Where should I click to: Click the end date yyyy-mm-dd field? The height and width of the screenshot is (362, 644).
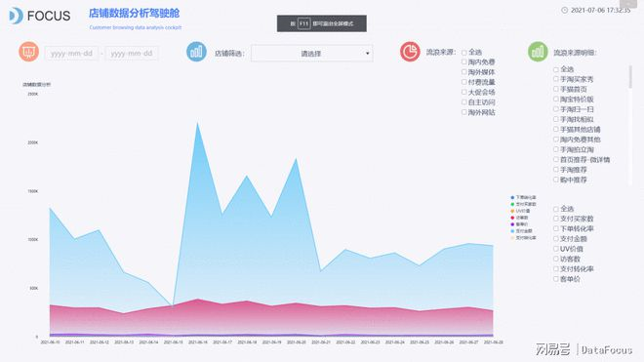coord(132,54)
